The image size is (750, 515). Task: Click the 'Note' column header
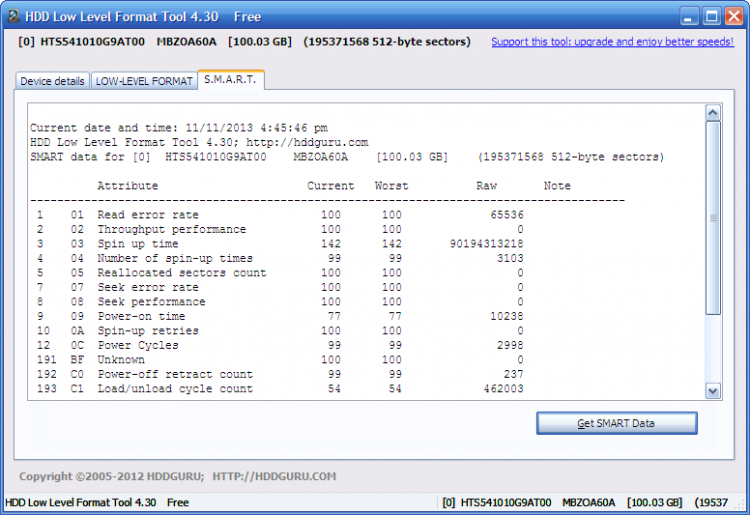[x=557, y=186]
